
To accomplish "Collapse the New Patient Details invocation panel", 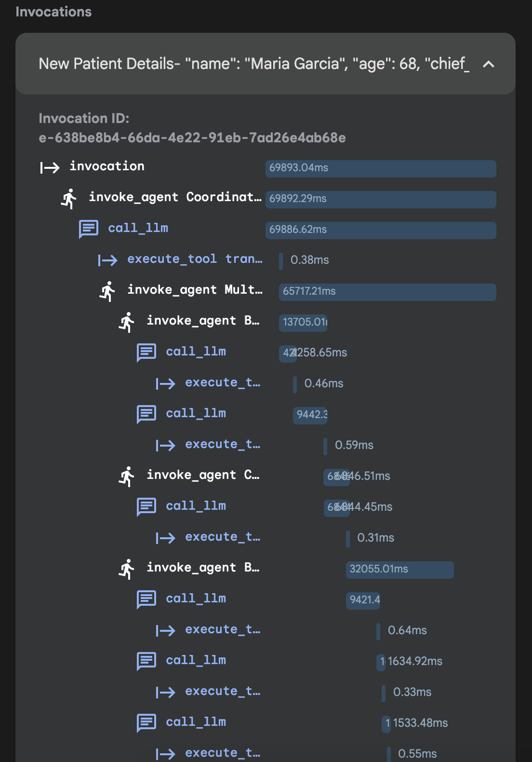I will (488, 64).
